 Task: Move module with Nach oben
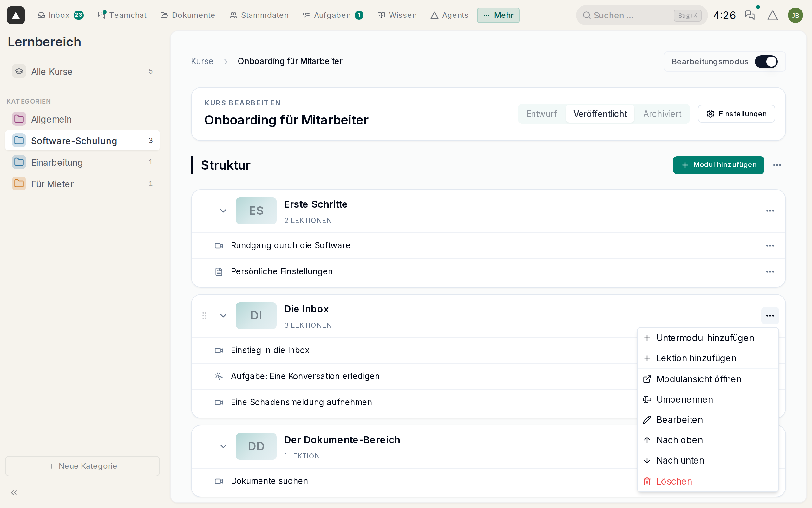(707, 440)
